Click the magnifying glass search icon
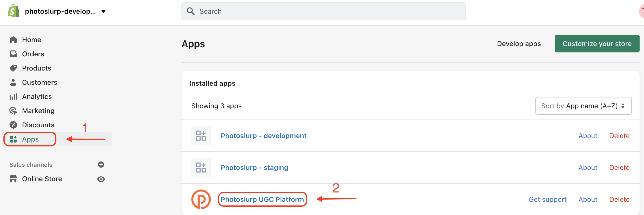This screenshot has width=644, height=215. click(191, 11)
